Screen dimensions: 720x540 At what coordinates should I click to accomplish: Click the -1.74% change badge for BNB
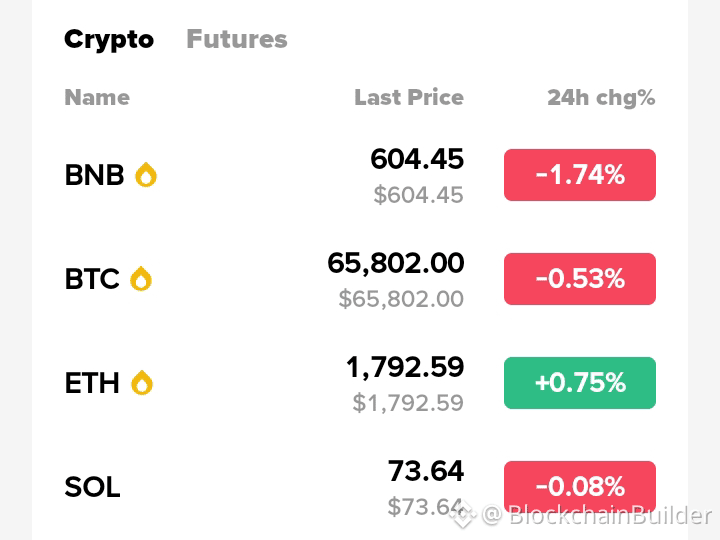point(580,175)
